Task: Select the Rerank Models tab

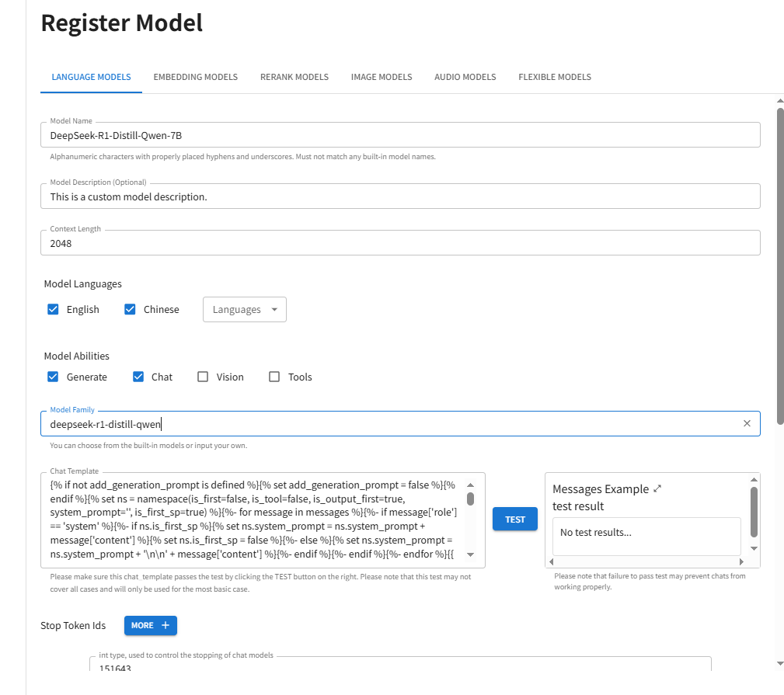Action: click(294, 77)
